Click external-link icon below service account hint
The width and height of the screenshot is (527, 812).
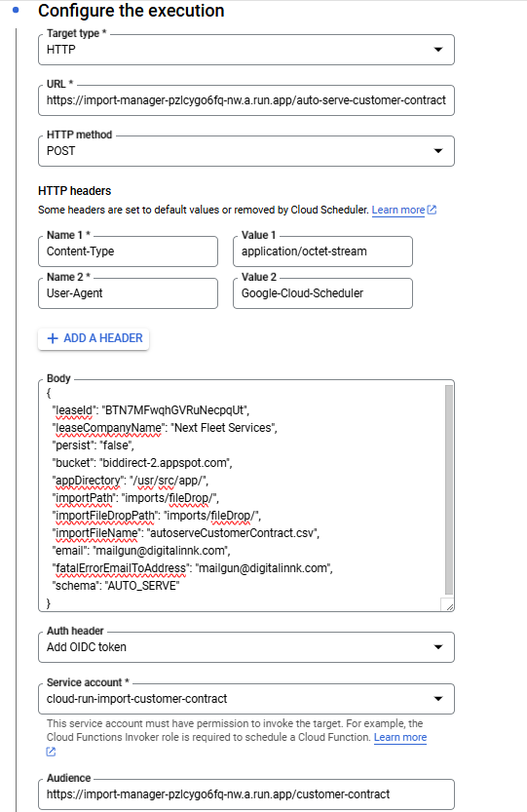(x=51, y=752)
